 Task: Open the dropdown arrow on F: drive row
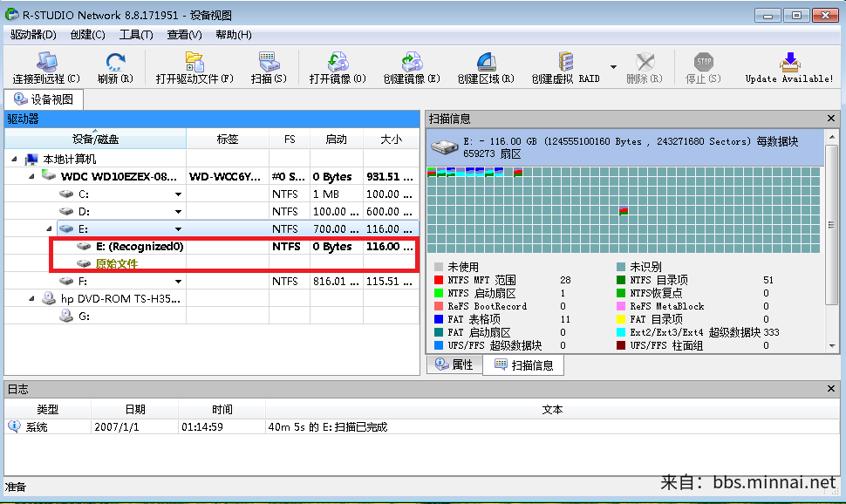[x=178, y=282]
